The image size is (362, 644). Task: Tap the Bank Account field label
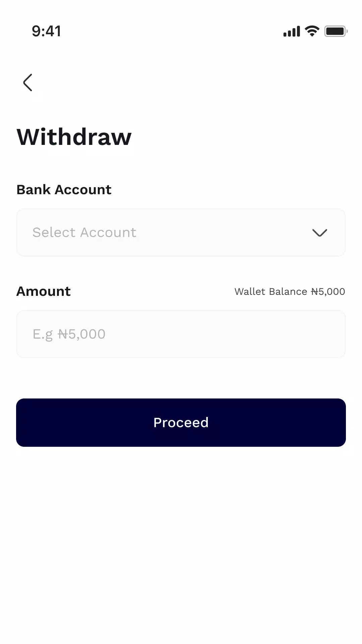point(64,190)
